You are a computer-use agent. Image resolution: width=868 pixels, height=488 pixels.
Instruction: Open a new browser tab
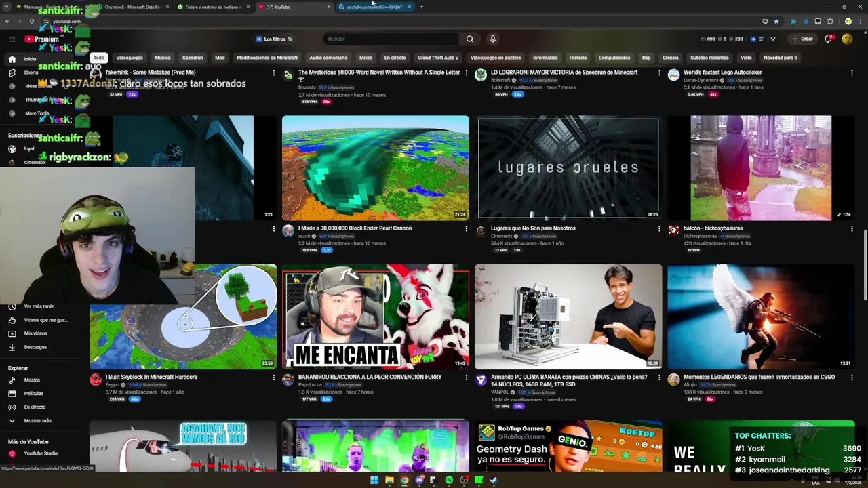click(421, 7)
